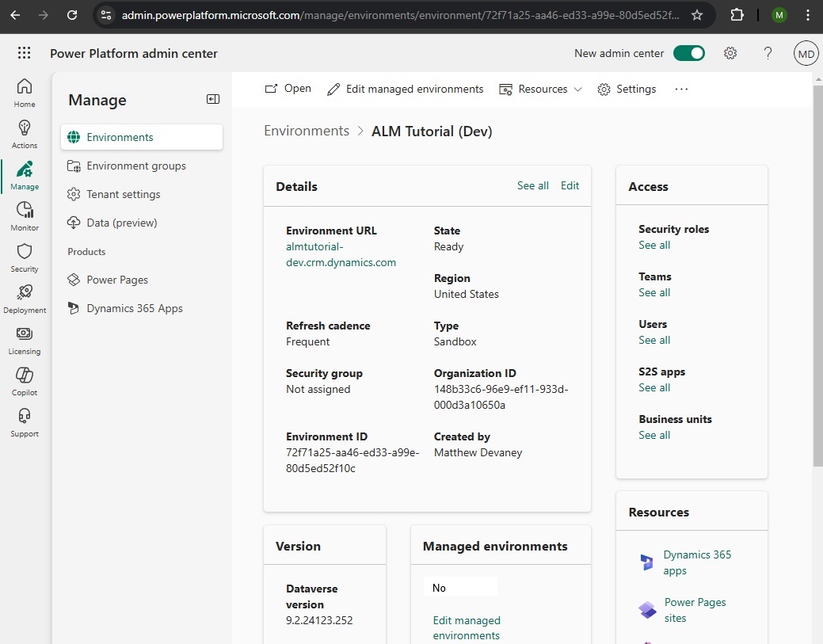Click browser back arrow

(x=15, y=15)
